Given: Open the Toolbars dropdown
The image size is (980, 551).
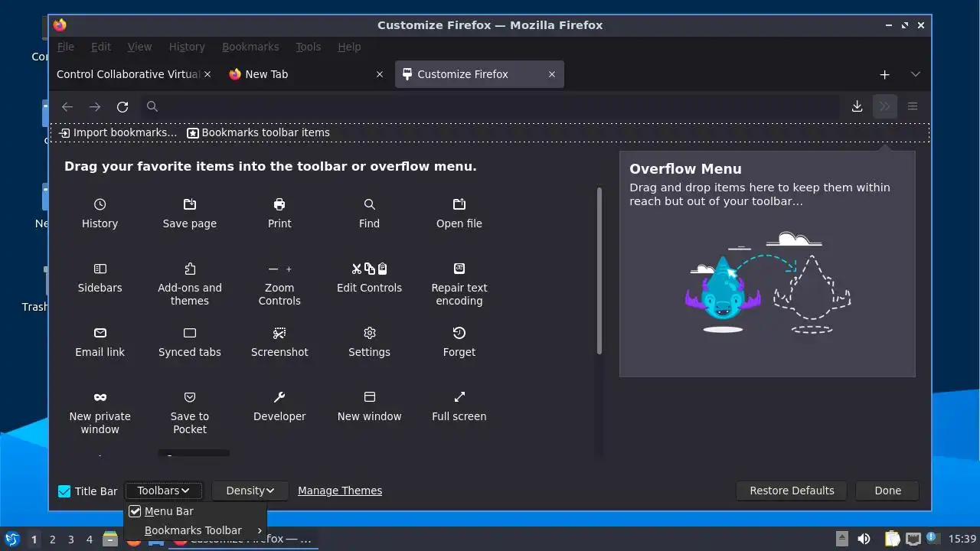Looking at the screenshot, I should coord(163,491).
